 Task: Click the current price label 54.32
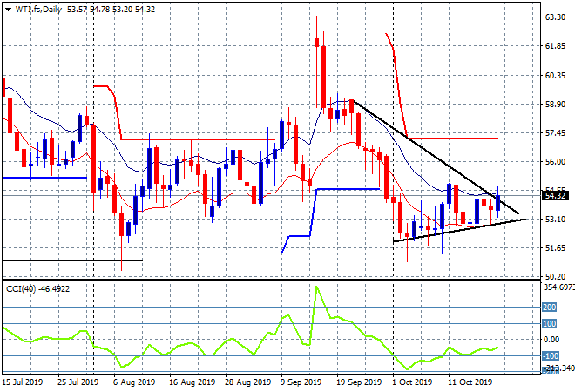pos(555,196)
